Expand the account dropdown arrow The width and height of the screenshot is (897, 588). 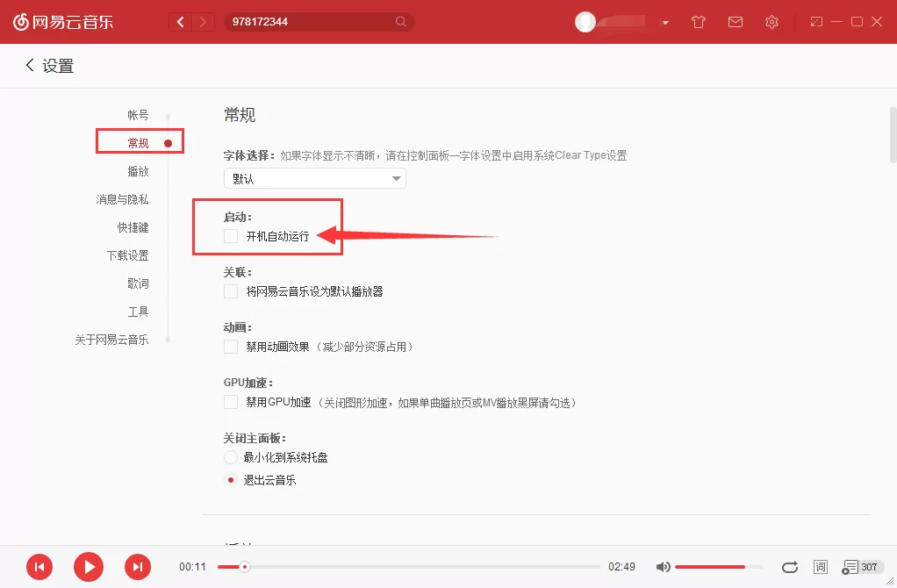[x=665, y=23]
